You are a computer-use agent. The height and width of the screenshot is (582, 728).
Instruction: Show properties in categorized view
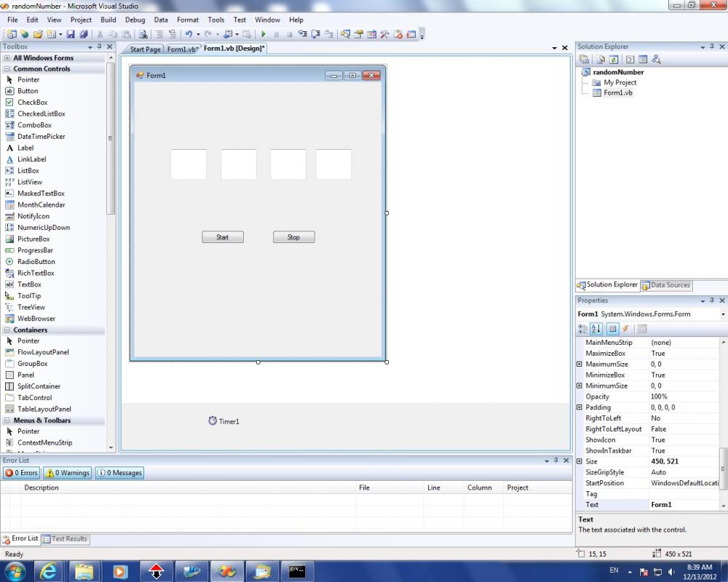[582, 329]
